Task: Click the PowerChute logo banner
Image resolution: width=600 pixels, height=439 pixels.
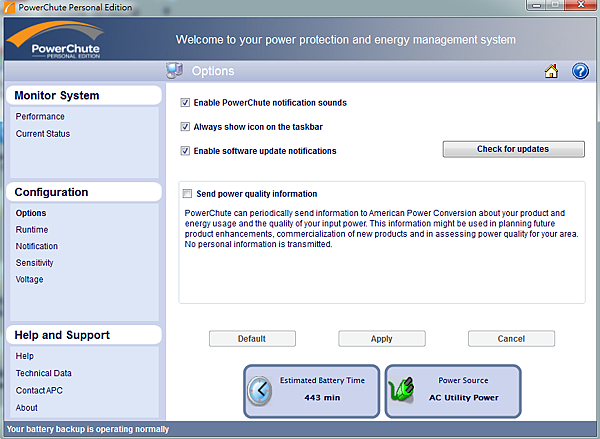Action: point(56,40)
